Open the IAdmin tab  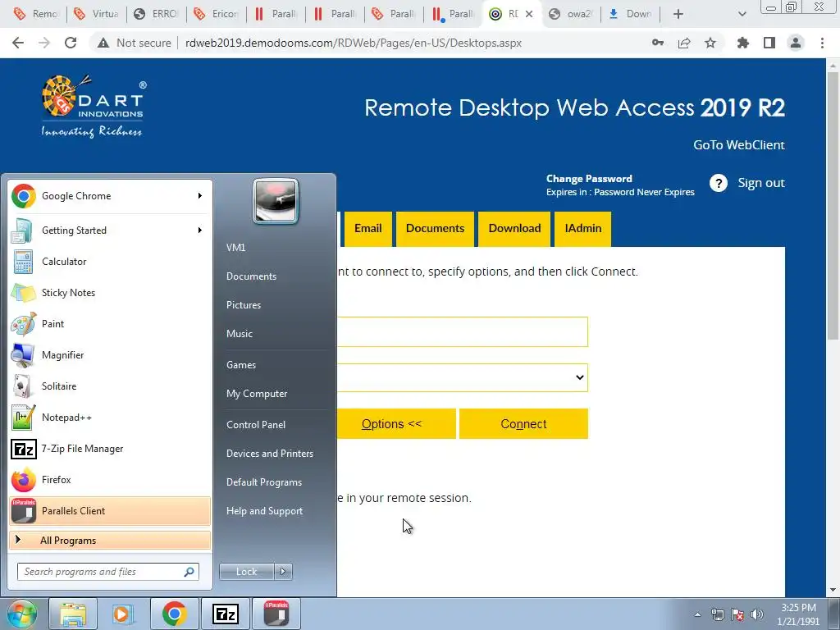coord(583,229)
